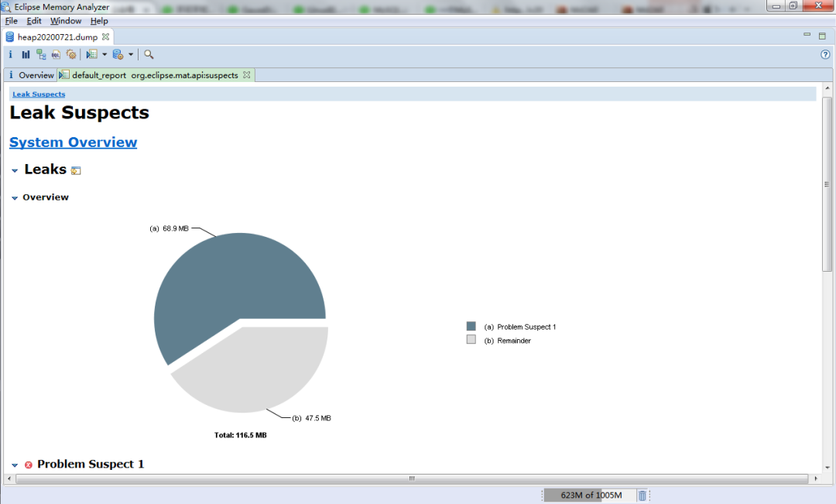Screen dimensions: 836x504
Task: Open the System Overview link
Action: pyautogui.click(x=73, y=142)
